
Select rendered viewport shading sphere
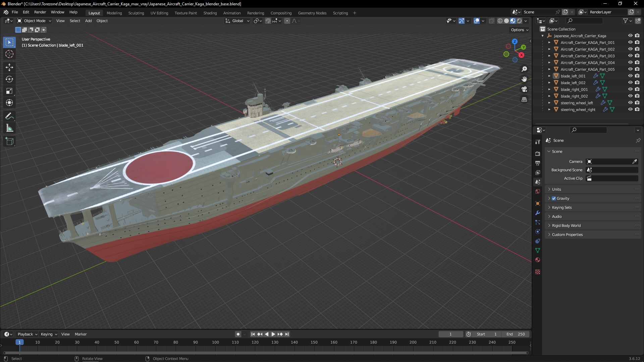pos(519,21)
